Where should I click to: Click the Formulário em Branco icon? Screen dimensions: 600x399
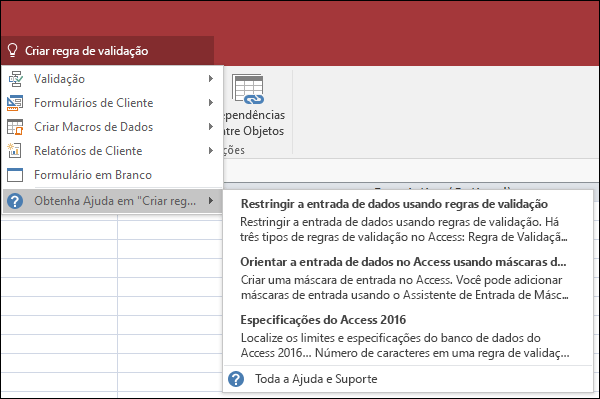[15, 175]
